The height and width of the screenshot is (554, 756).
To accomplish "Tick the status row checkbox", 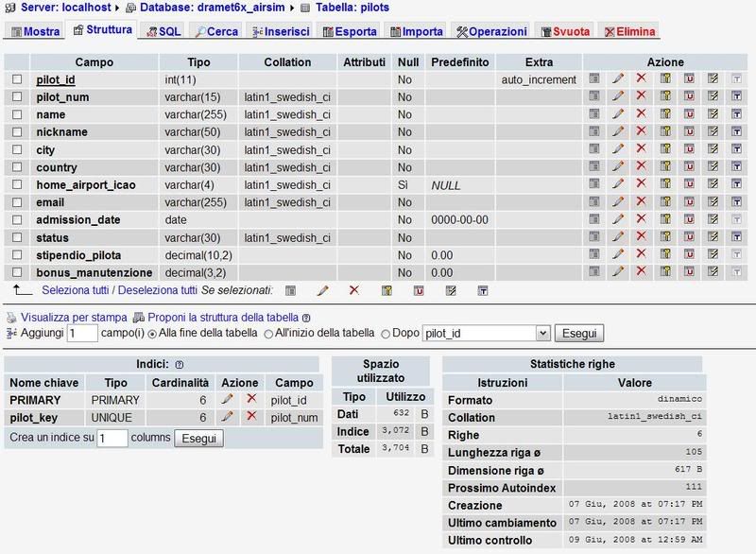I will [x=17, y=237].
